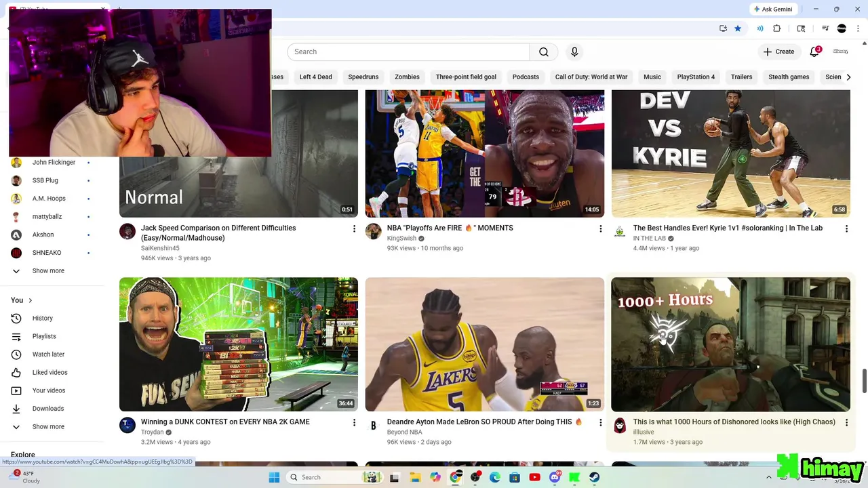
Task: Open options menu for Dishonored video
Action: click(846, 422)
